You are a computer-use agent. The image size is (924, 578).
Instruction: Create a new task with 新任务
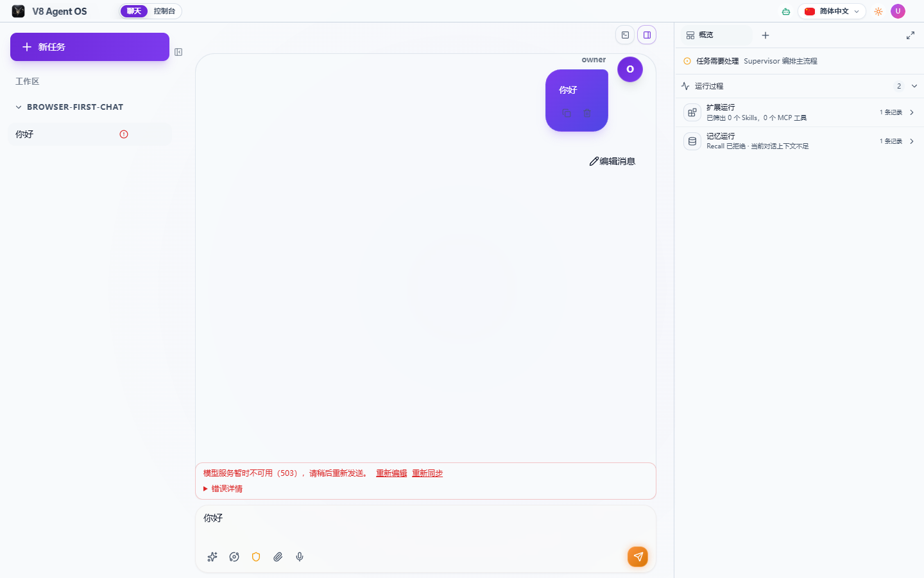point(90,47)
